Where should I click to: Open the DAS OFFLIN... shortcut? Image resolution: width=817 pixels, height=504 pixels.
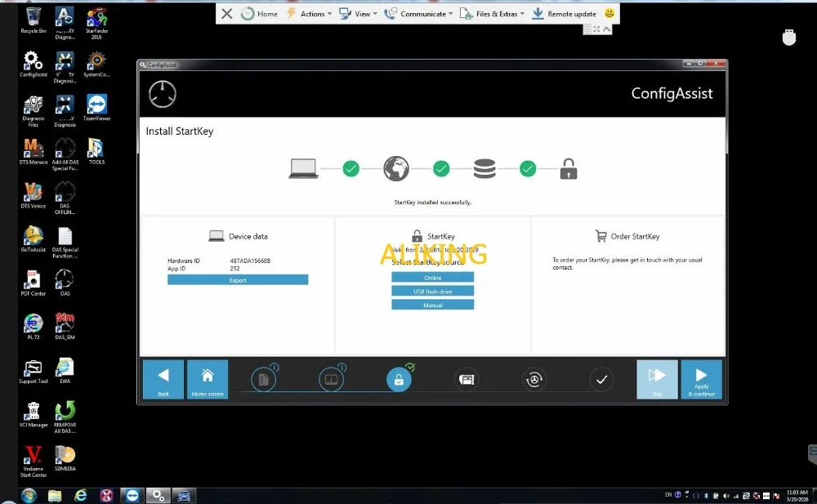pyautogui.click(x=65, y=198)
